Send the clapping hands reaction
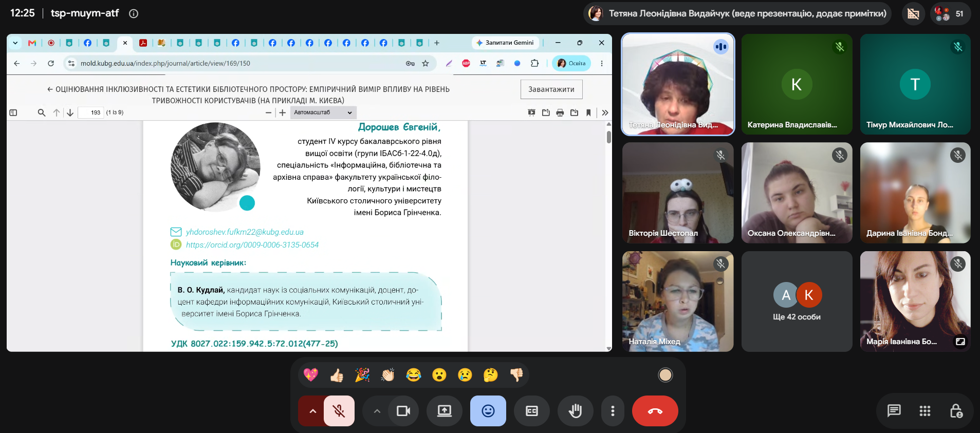This screenshot has width=980, height=433. coord(388,375)
